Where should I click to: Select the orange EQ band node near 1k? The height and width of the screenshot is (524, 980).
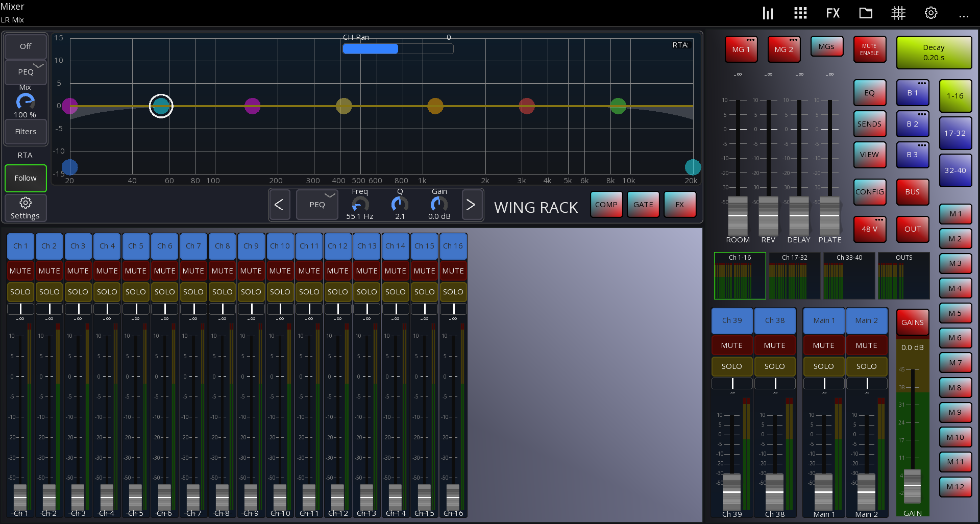pyautogui.click(x=435, y=106)
